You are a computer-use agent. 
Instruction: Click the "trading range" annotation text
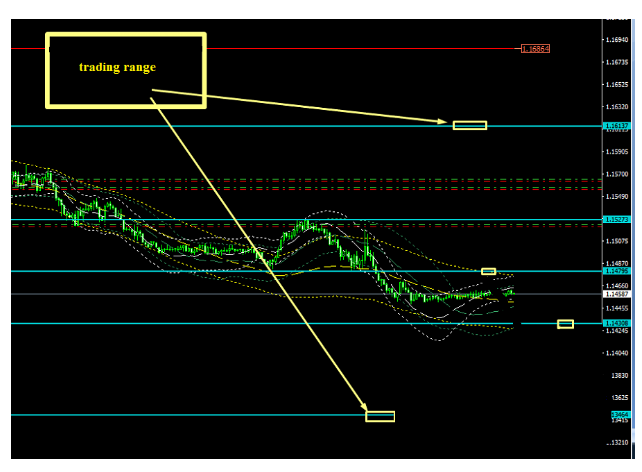pyautogui.click(x=117, y=67)
